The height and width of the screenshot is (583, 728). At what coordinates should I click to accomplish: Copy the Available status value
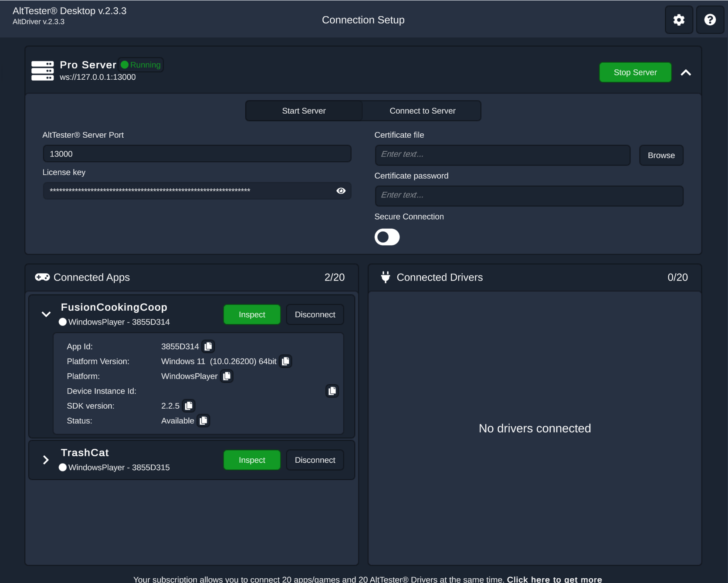(203, 420)
